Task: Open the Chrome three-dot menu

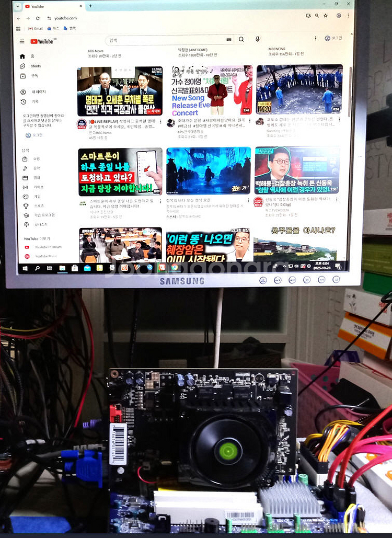Action: tap(348, 16)
